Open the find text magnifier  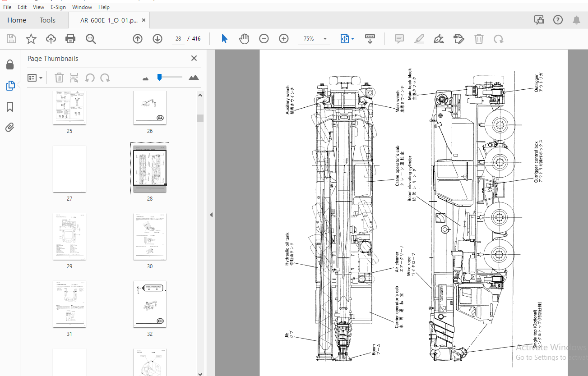click(91, 39)
